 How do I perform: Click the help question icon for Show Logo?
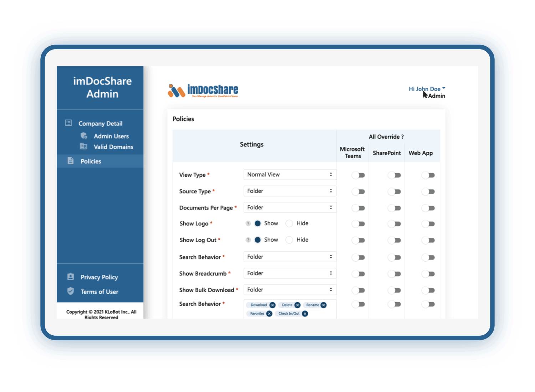click(x=248, y=223)
